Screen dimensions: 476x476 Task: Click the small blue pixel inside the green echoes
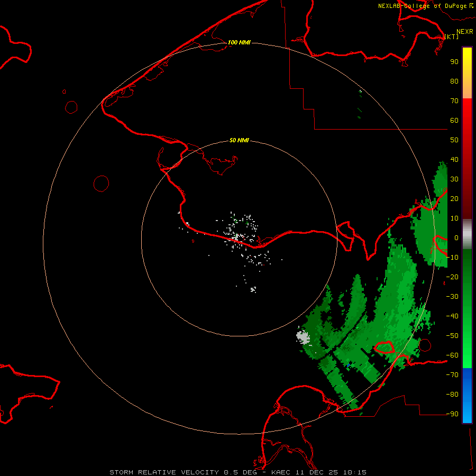[349, 364]
